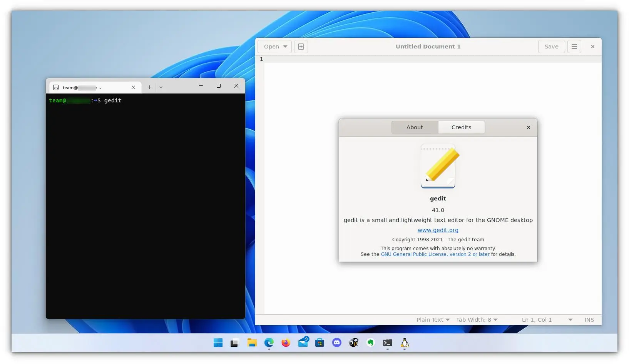Image resolution: width=629 pixels, height=364 pixels.
Task: Add a new terminal tab
Action: 149,87
